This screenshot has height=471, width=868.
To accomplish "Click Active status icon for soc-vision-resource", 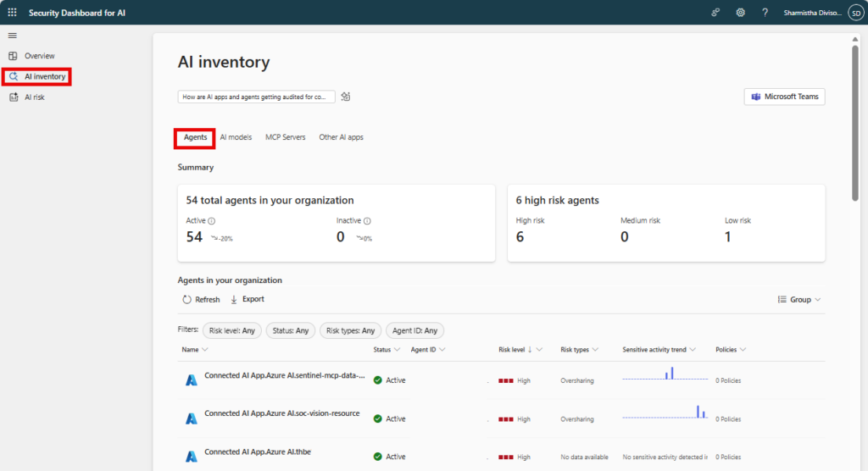I will pos(377,419).
